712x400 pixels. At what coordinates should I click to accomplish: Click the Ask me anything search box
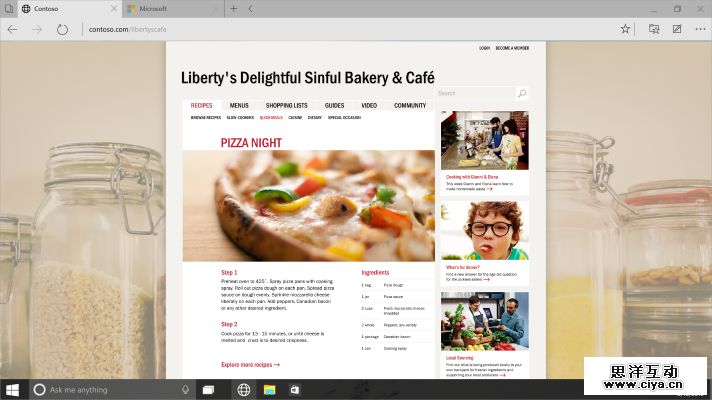click(x=112, y=390)
